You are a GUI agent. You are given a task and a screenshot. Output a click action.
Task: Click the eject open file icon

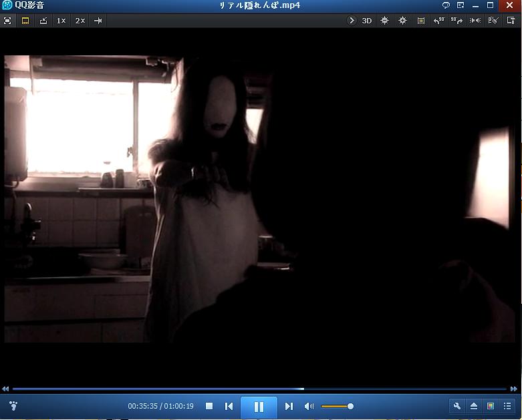[x=474, y=406]
